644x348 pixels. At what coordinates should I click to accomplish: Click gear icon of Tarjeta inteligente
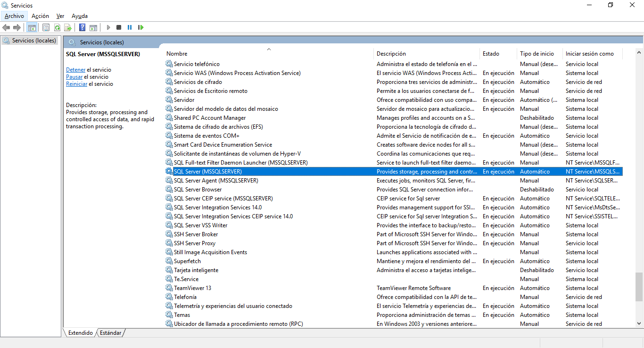click(x=169, y=270)
